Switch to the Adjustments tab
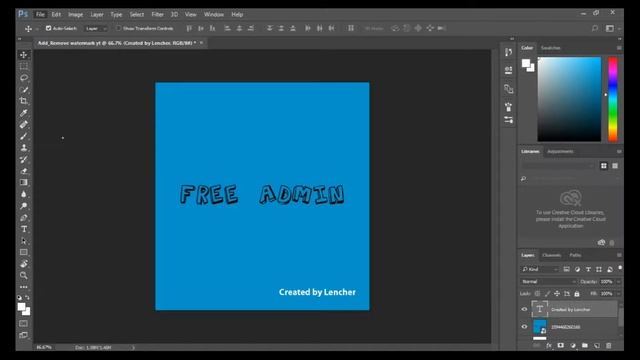 (560, 151)
